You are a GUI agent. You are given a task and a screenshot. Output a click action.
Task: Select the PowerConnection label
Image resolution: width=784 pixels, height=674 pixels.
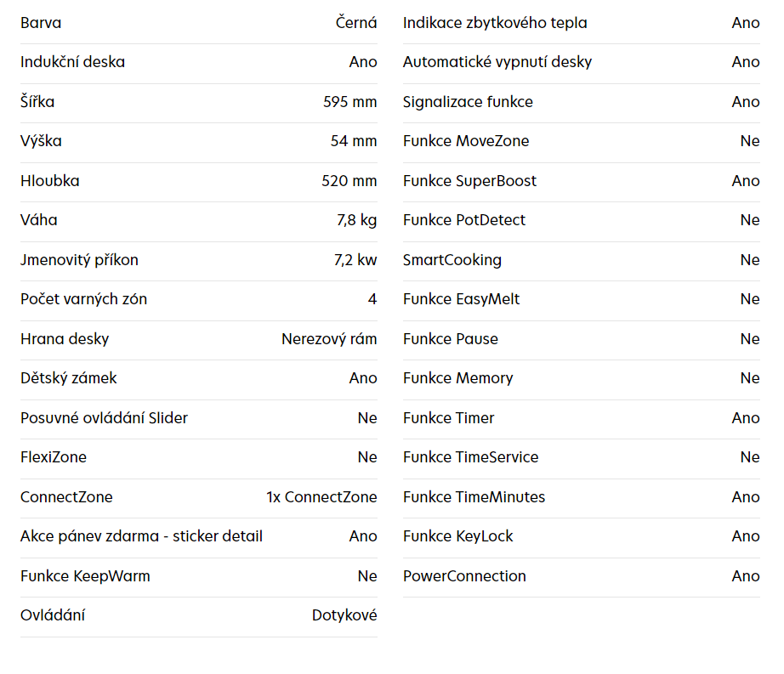[464, 576]
